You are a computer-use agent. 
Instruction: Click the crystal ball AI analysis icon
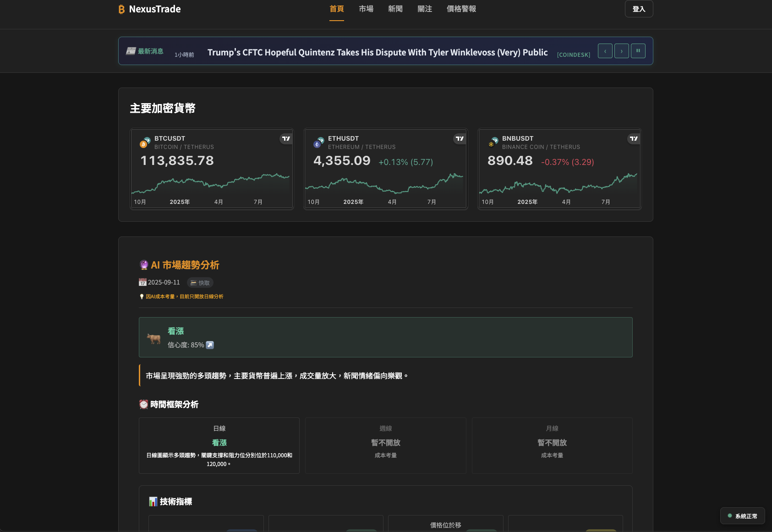coord(144,265)
